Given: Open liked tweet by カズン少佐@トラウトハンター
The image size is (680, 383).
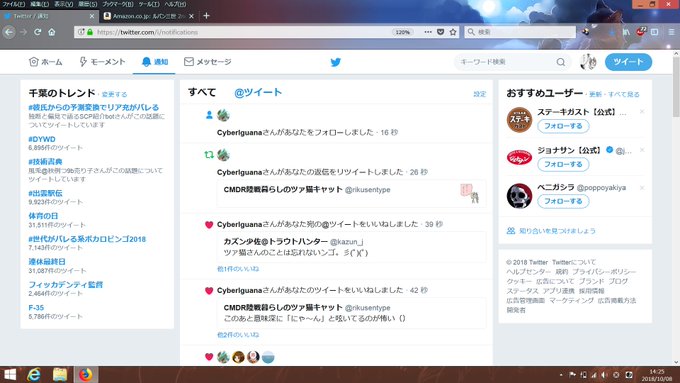Looking at the screenshot, I should click(x=351, y=247).
